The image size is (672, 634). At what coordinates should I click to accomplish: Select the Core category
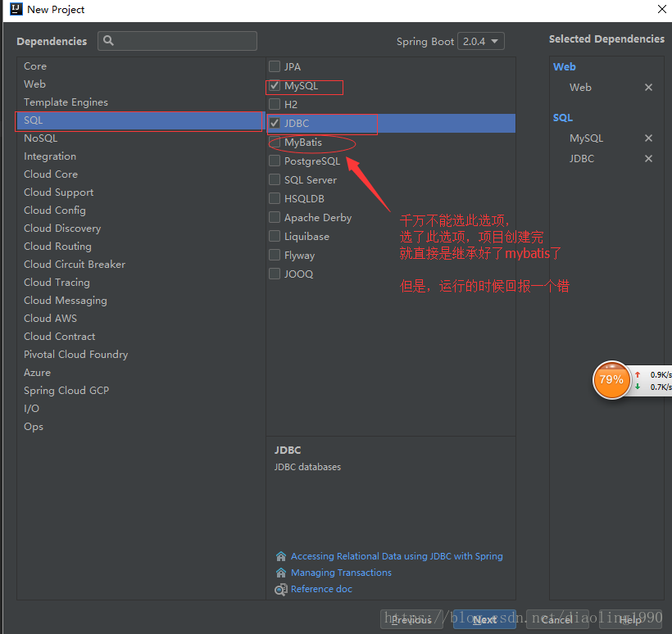click(x=141, y=66)
